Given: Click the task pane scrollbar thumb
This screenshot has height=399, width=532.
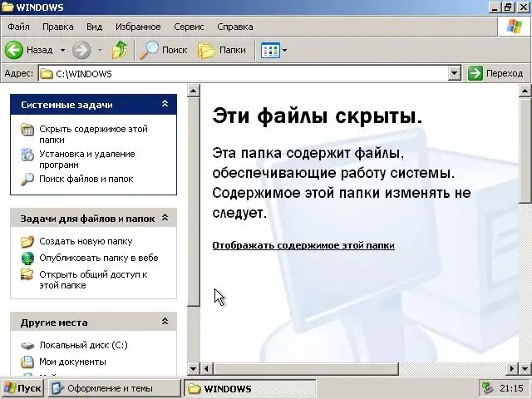Looking at the screenshot, I should click(194, 202).
